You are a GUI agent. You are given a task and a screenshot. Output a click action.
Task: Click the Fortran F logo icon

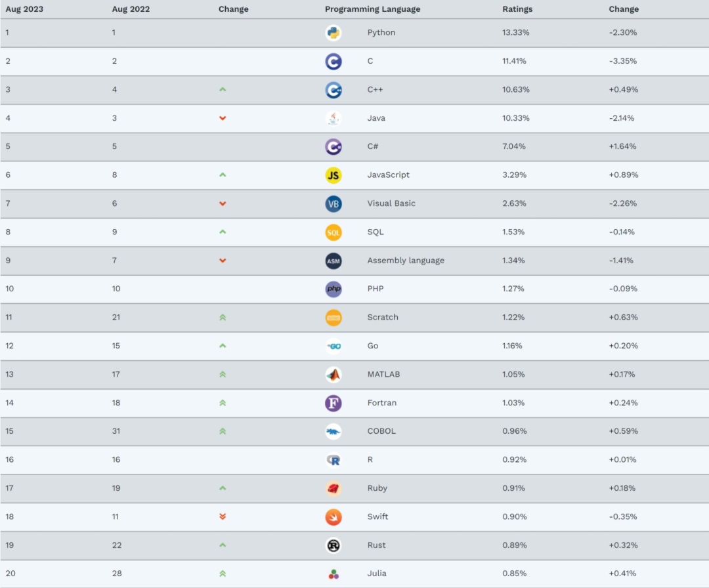(x=333, y=403)
